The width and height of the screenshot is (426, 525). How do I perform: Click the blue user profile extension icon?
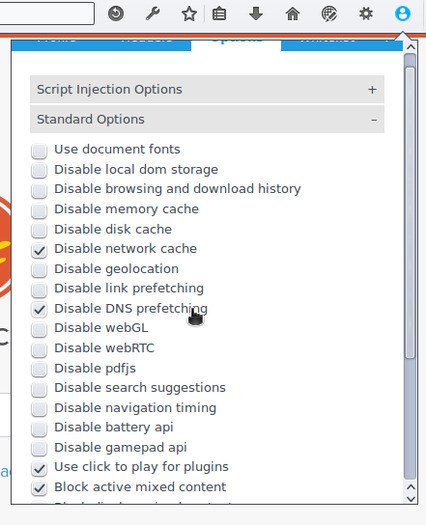[x=403, y=14]
